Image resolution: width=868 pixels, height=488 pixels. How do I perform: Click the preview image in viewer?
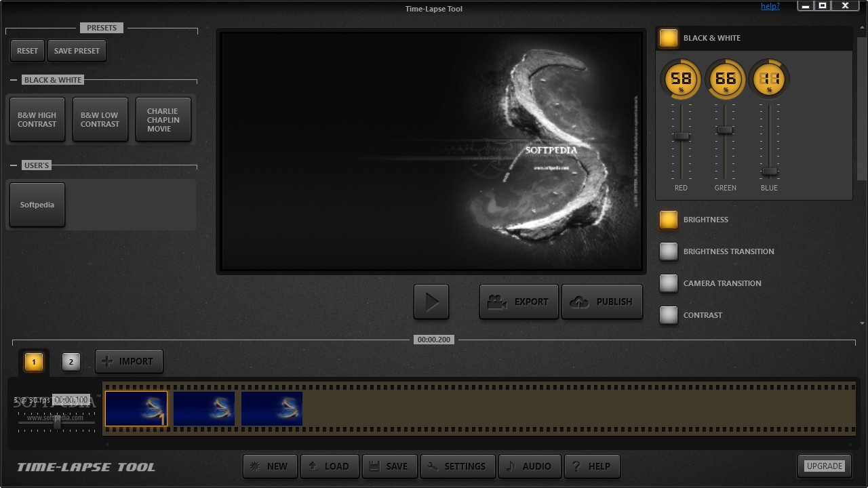tap(431, 151)
